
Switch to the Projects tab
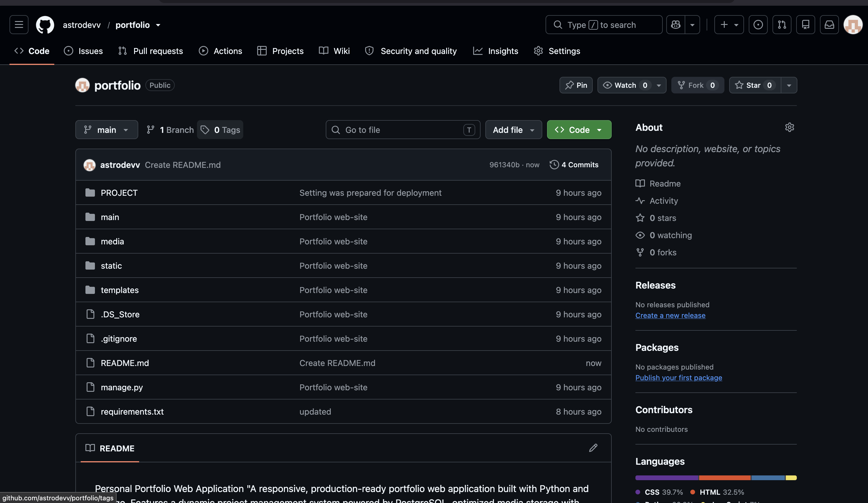pyautogui.click(x=280, y=51)
